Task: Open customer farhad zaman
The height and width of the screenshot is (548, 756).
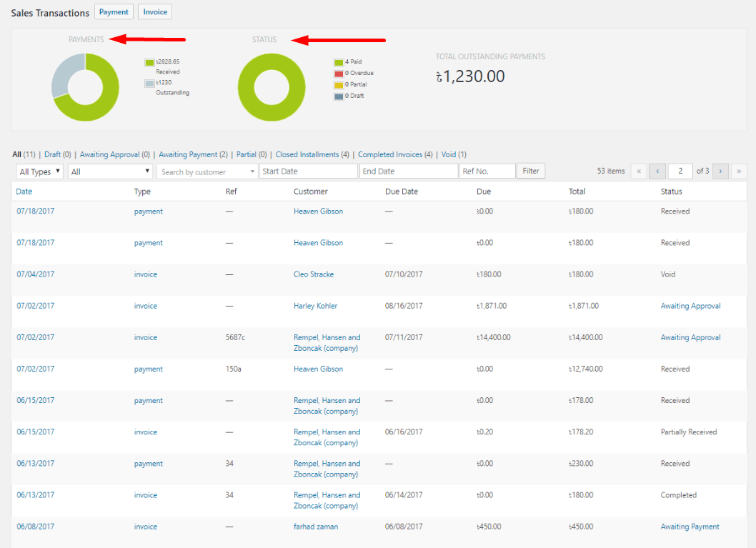Action: click(x=316, y=527)
